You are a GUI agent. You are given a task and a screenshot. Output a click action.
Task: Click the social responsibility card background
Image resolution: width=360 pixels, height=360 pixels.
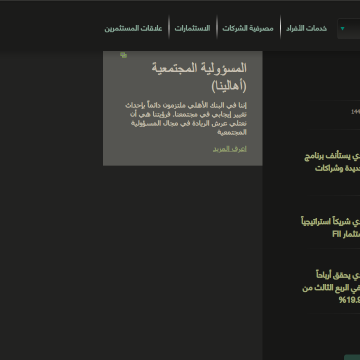coord(183,108)
